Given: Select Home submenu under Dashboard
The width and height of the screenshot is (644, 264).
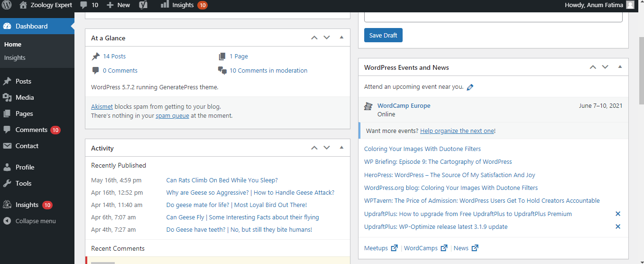Looking at the screenshot, I should coord(13,44).
